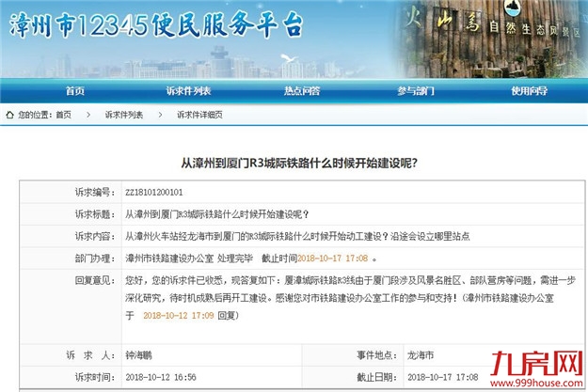Click the 回复意见 label
Viewport: 588px width, 392px height.
[95, 280]
